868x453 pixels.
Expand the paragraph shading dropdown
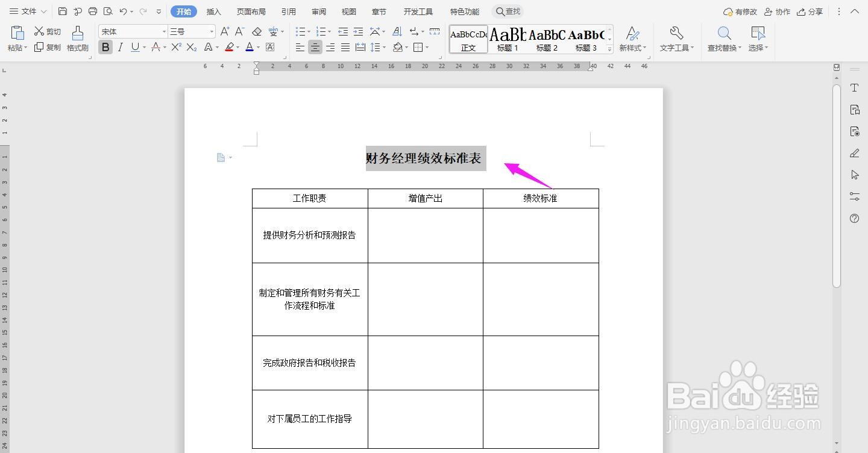click(406, 47)
